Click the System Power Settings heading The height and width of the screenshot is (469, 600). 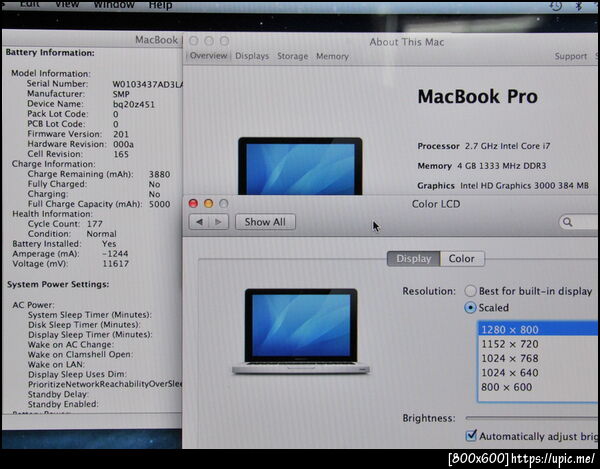coord(58,284)
